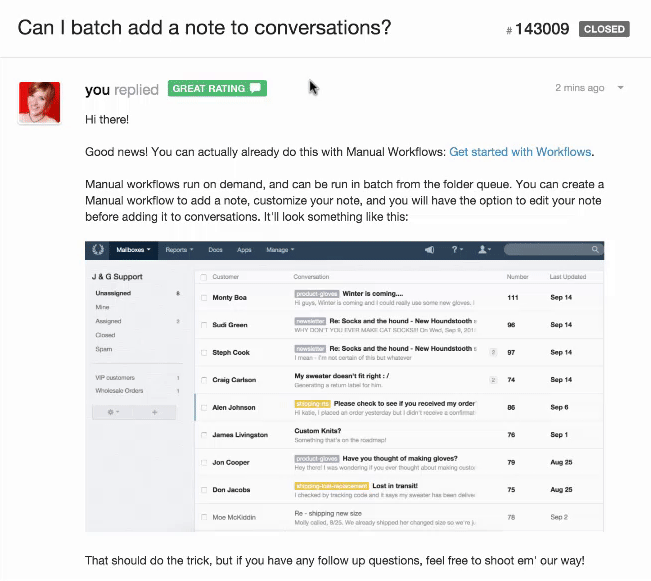
Task: Tick the checkbox for Monty Boa
Action: click(204, 298)
